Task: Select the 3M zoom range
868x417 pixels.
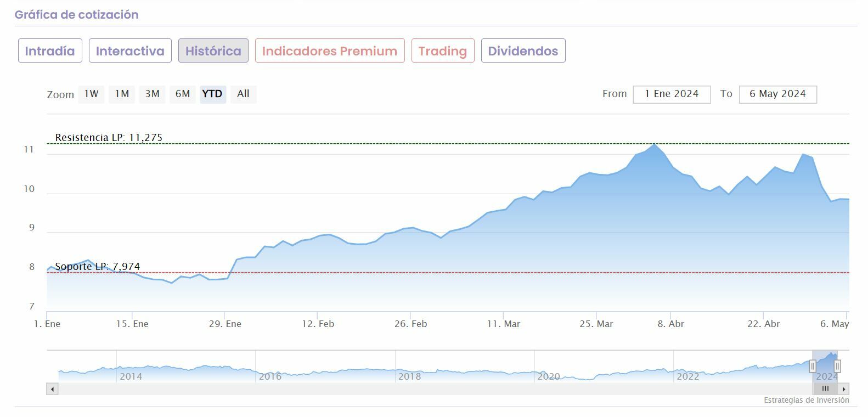Action: [x=152, y=94]
